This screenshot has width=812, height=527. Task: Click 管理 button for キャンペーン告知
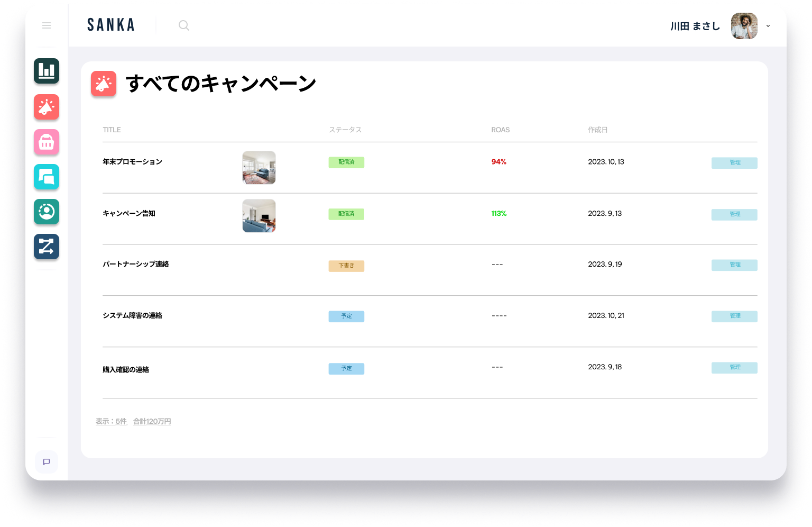(x=734, y=214)
